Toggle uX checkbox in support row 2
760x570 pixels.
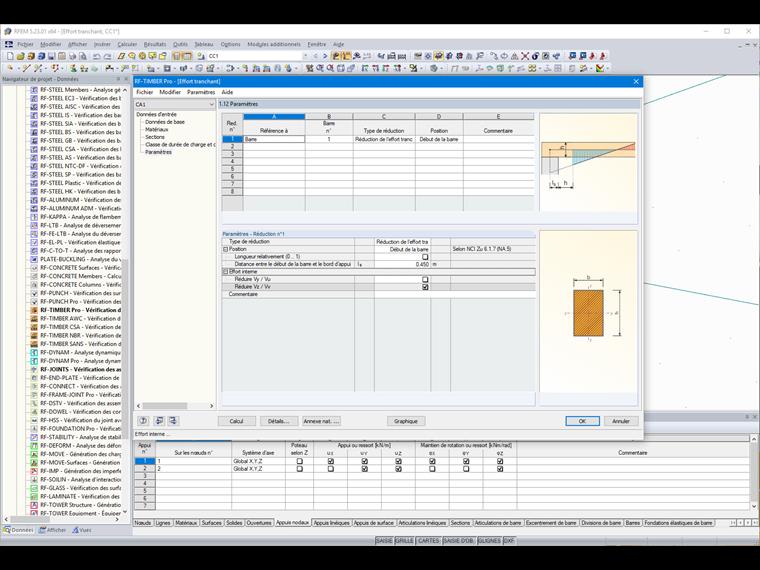click(331, 469)
